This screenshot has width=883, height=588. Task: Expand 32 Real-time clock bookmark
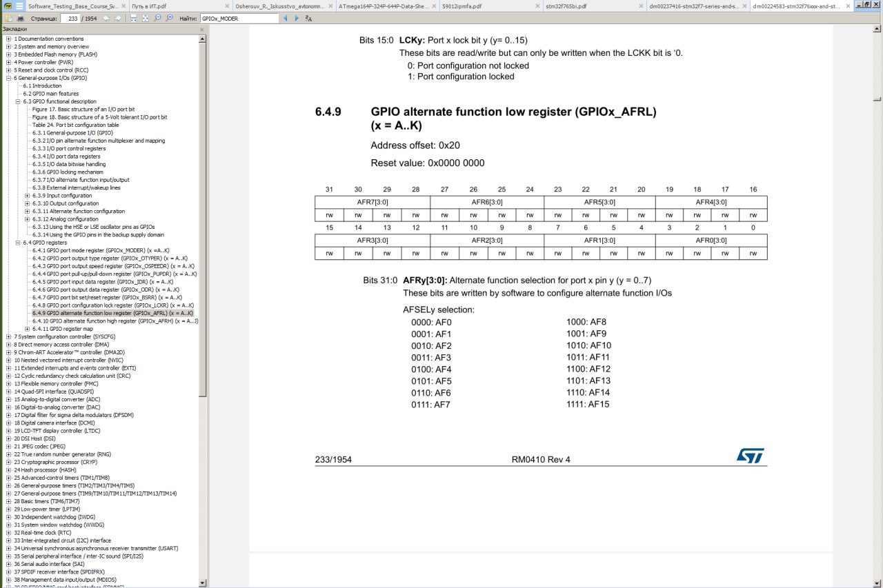click(8, 533)
